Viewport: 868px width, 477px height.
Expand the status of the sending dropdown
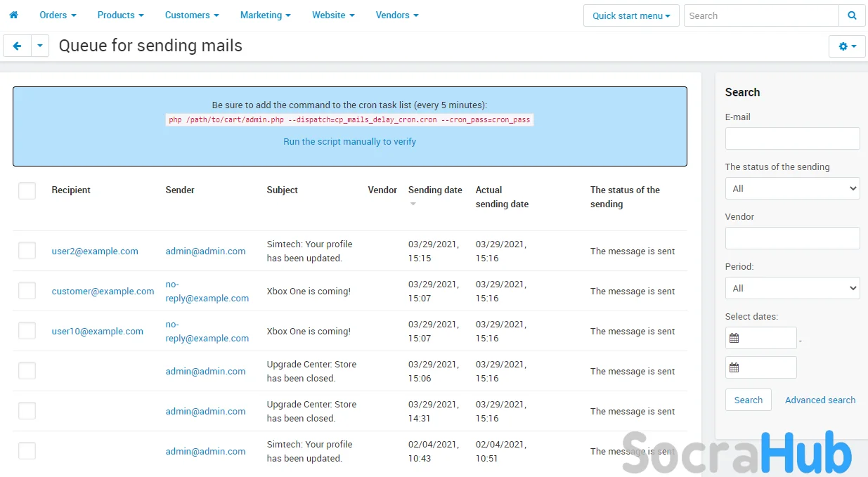(x=792, y=188)
